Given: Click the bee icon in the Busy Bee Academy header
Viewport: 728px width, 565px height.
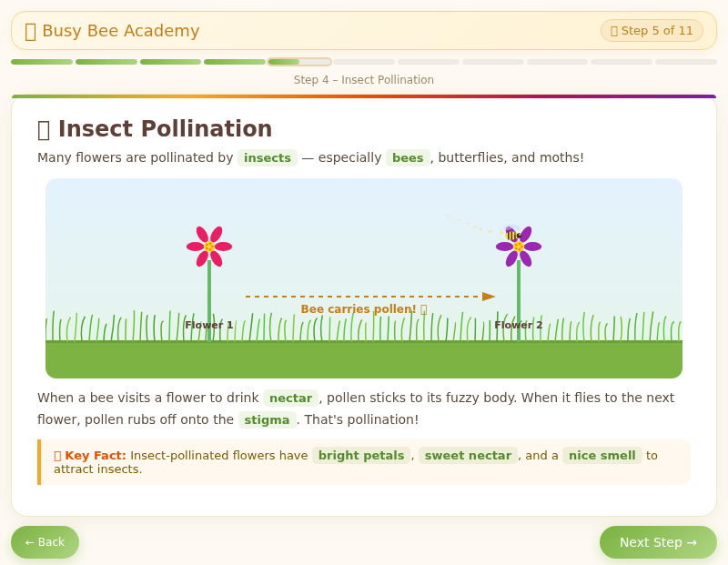Looking at the screenshot, I should click(x=32, y=30).
